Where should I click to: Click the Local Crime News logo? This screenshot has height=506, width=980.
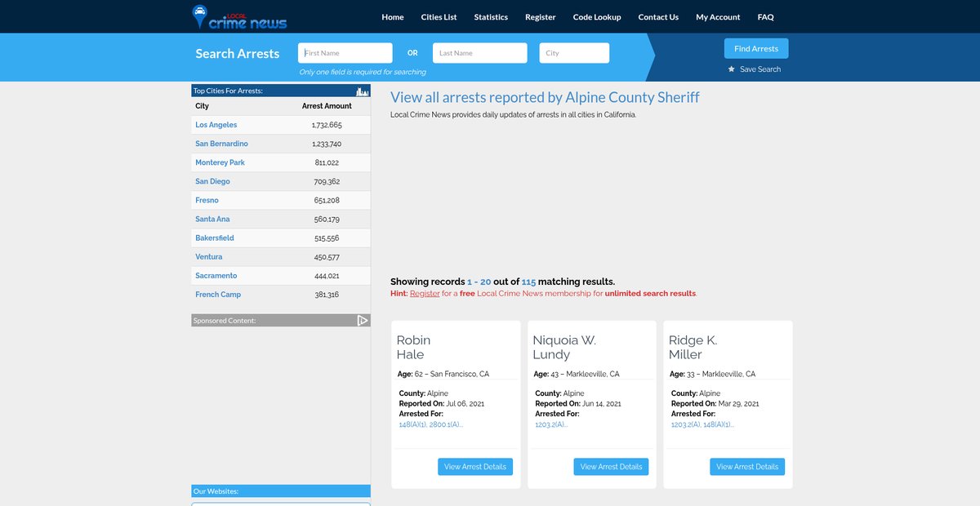tap(239, 17)
